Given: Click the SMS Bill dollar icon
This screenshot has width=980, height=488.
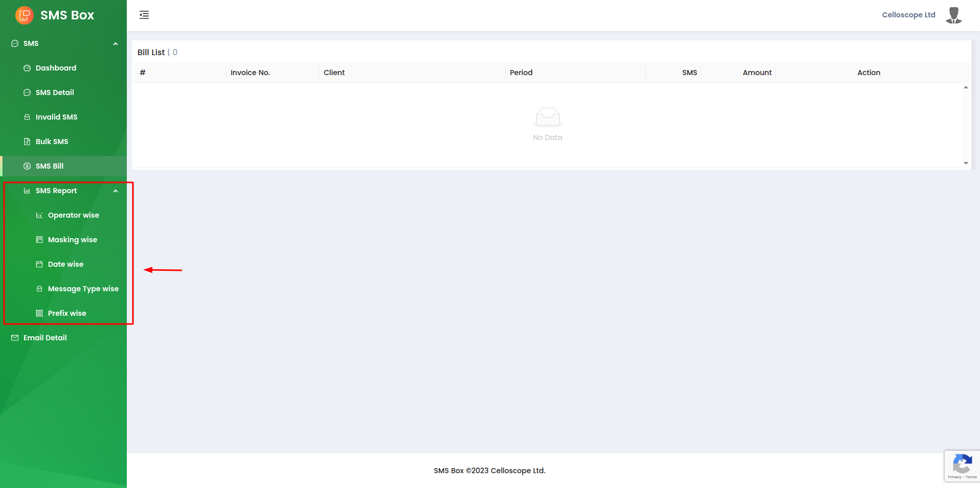Looking at the screenshot, I should click(27, 166).
